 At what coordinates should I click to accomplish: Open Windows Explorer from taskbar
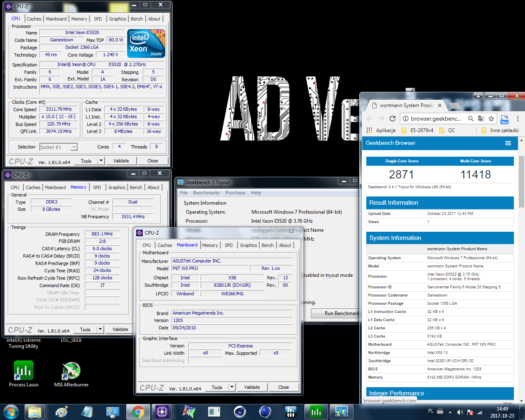(x=35, y=412)
